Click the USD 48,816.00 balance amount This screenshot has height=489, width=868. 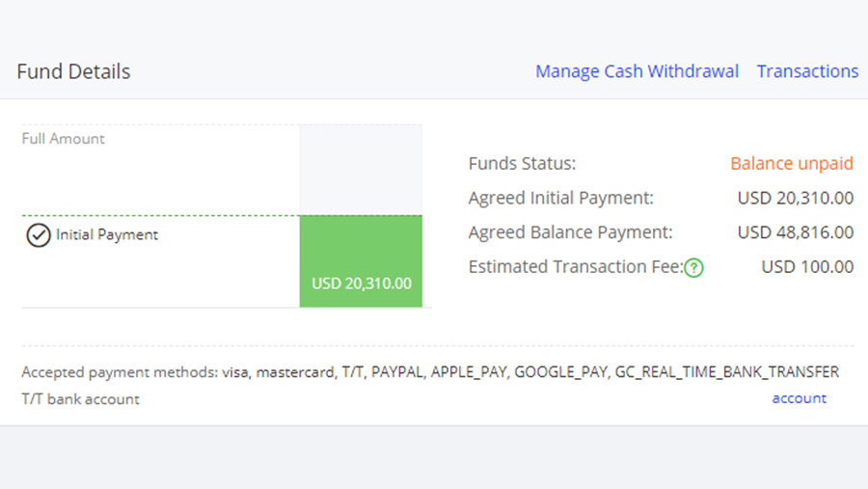[795, 232]
